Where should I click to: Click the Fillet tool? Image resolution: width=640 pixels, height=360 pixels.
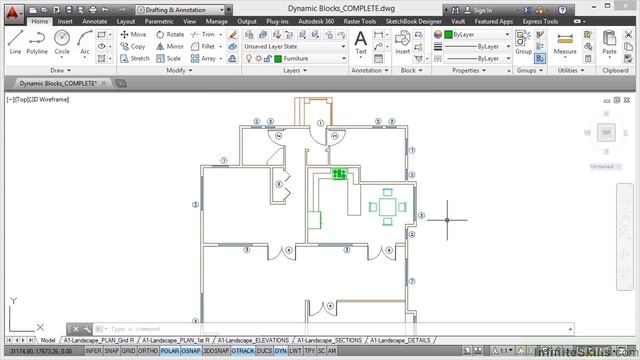coord(203,47)
